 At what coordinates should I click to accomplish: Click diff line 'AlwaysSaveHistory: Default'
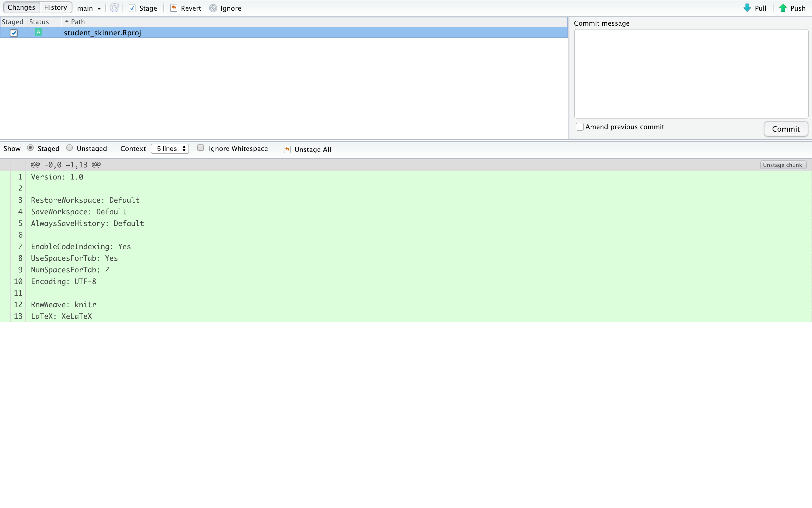pos(87,224)
